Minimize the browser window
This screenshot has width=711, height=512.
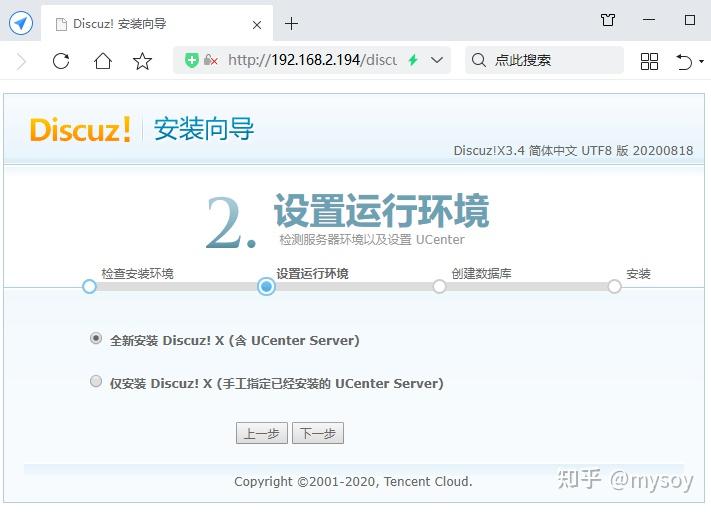649,20
